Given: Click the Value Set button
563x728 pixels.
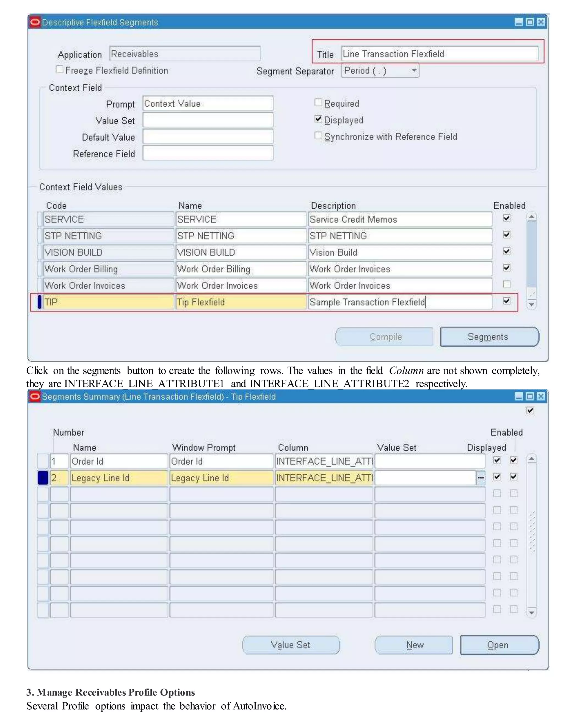Looking at the screenshot, I should [x=291, y=645].
